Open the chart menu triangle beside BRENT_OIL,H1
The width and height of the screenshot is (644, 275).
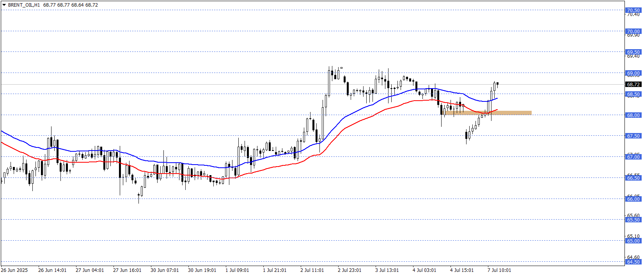pos(4,5)
